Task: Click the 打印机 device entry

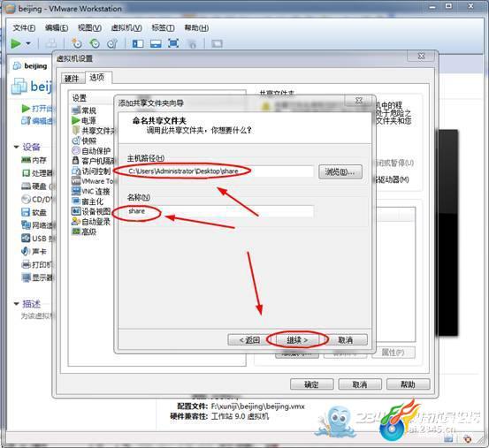Action: point(37,264)
